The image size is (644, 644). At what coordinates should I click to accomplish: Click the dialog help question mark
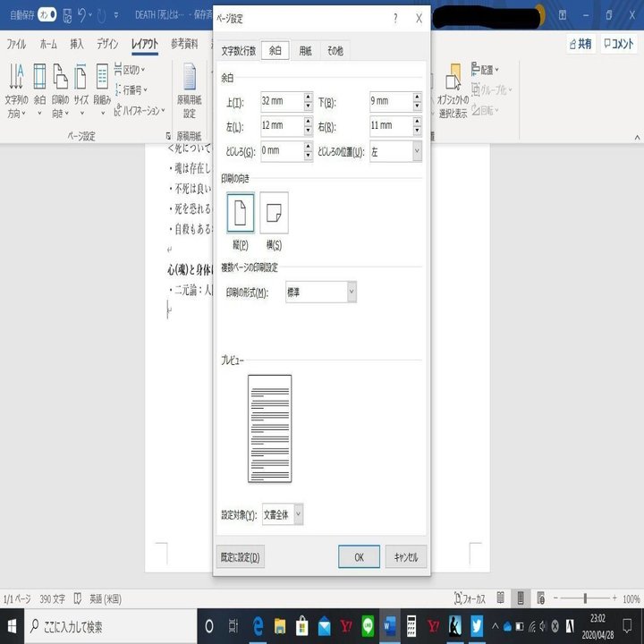click(x=395, y=18)
